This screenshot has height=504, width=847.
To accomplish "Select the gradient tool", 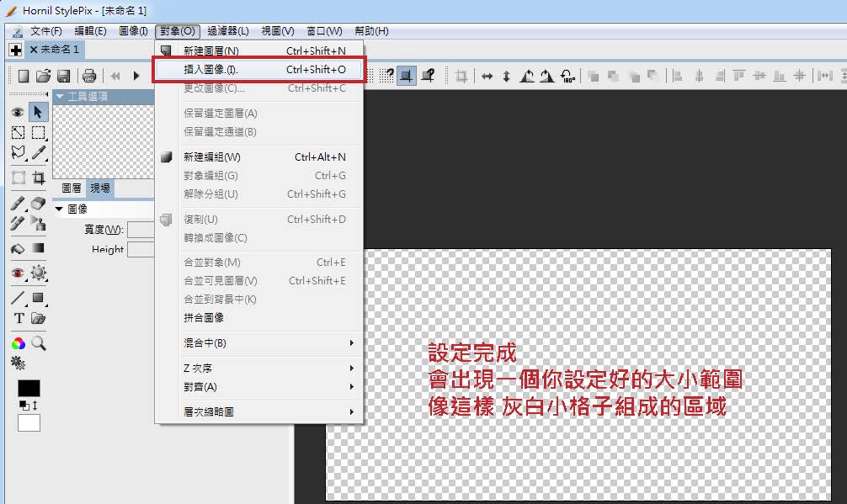I will tap(38, 248).
